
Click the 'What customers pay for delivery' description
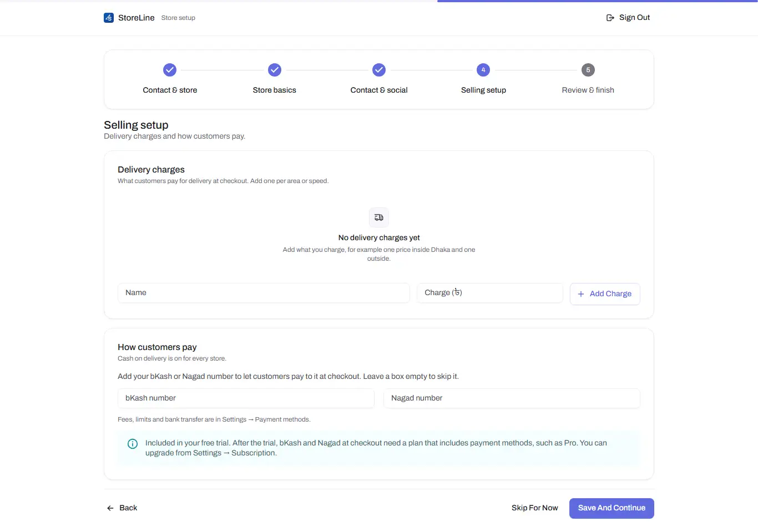[223, 181]
